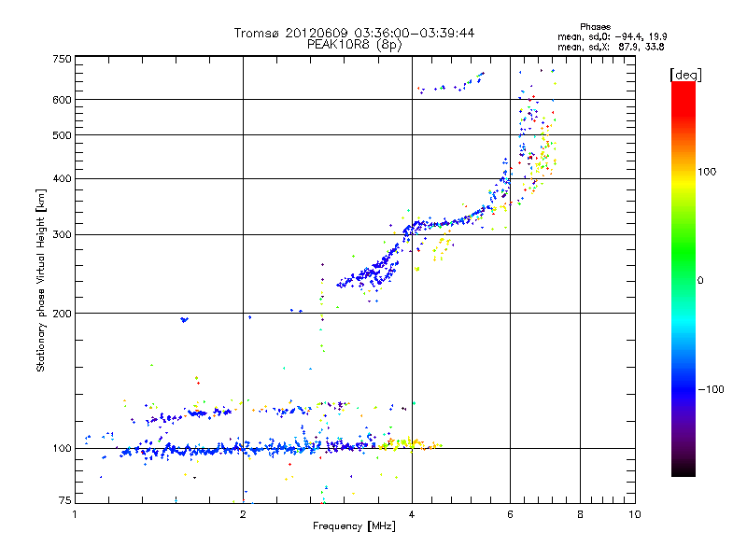Click the 'mean, sd,X: 87.9, 33.8' value
Image resolution: width=747 pixels, height=560 pixels.
[x=611, y=47]
